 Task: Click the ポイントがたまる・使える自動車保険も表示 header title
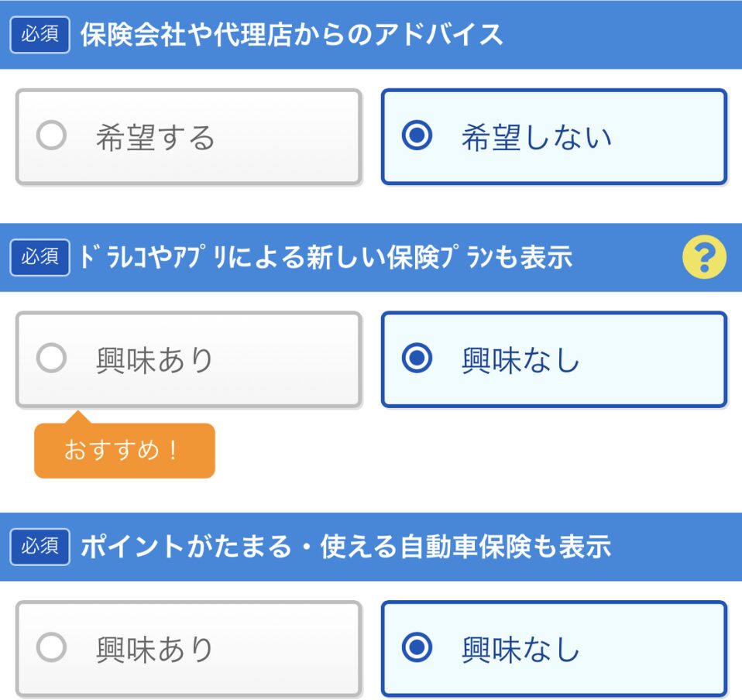(346, 547)
